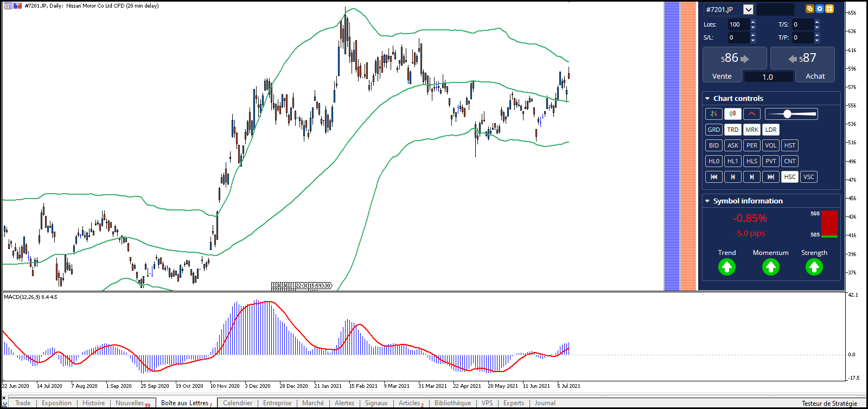Click the dark blank field beside symbol selector

click(x=775, y=9)
